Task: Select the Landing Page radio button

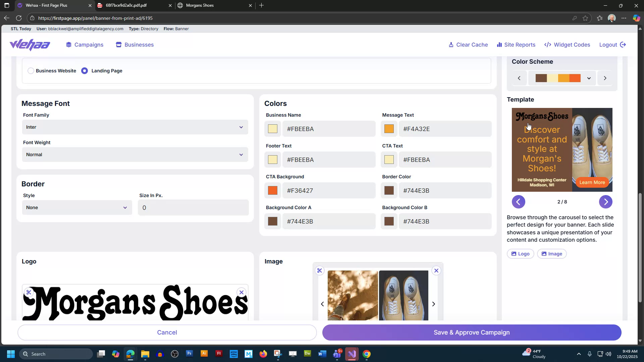Action: coord(85,71)
